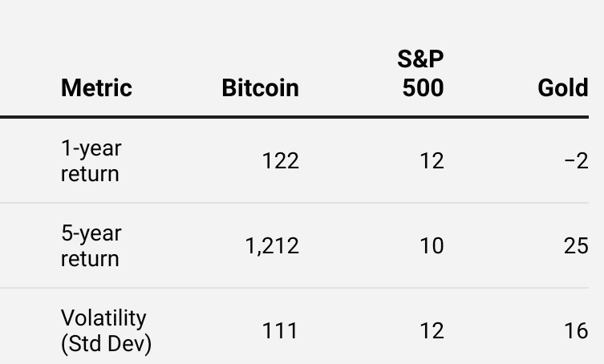Click the S&P 500 1-year return value
604x364 pixels.
[x=431, y=161]
